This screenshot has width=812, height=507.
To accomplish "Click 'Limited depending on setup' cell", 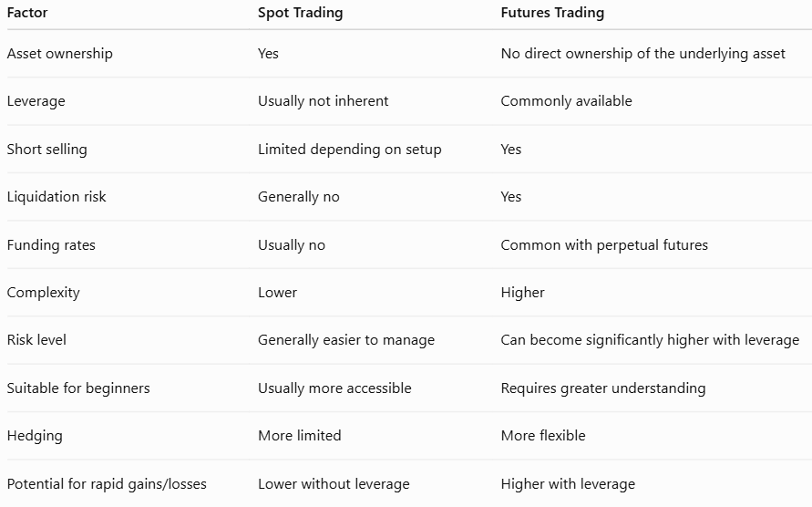I will pos(350,150).
